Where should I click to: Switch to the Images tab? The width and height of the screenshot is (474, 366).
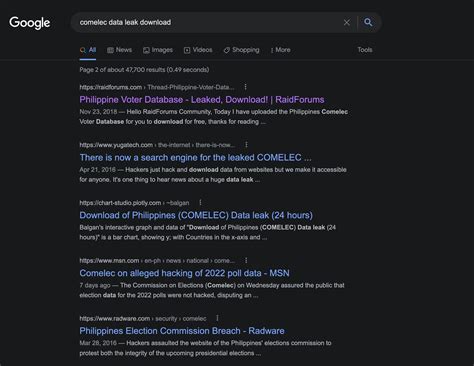158,50
